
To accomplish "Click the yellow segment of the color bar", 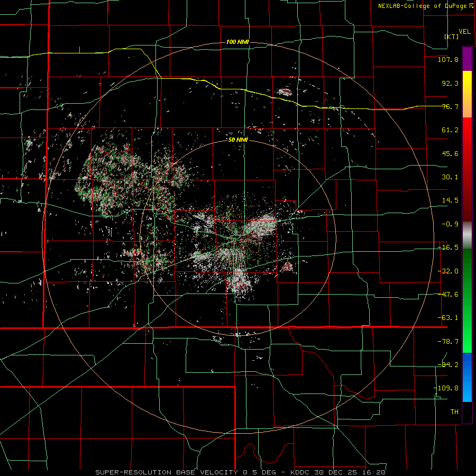I will [x=467, y=94].
